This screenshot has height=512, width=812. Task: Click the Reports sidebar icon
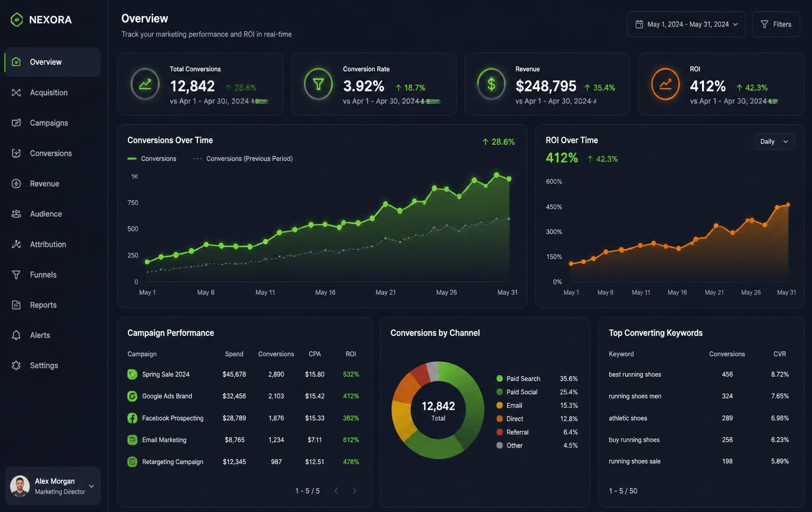pyautogui.click(x=16, y=305)
